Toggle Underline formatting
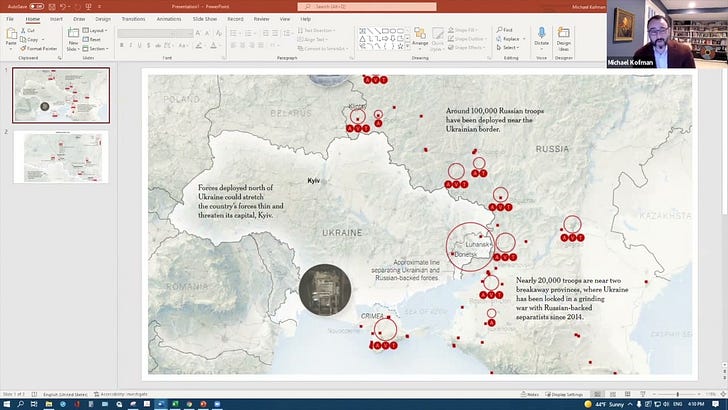728x410 pixels. (x=139, y=46)
